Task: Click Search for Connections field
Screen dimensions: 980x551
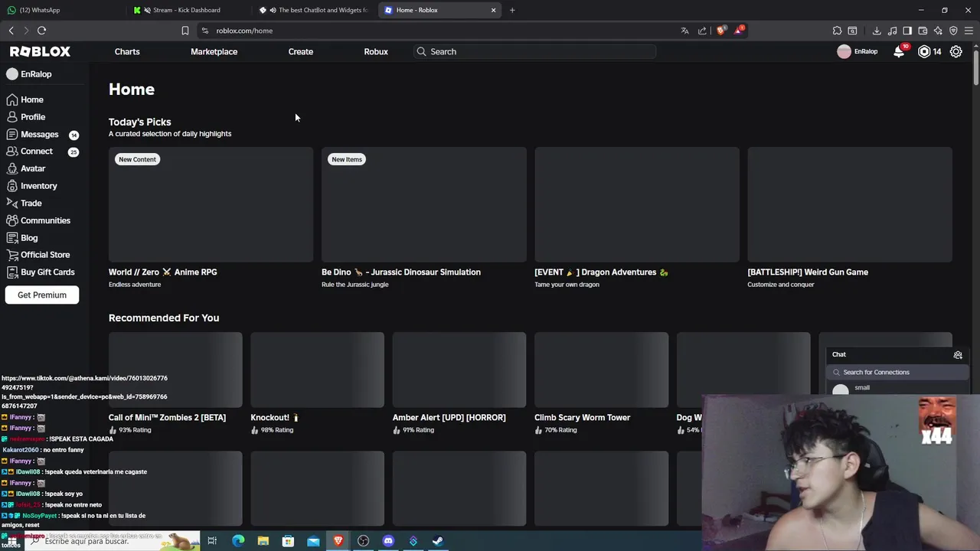Action: tap(897, 372)
